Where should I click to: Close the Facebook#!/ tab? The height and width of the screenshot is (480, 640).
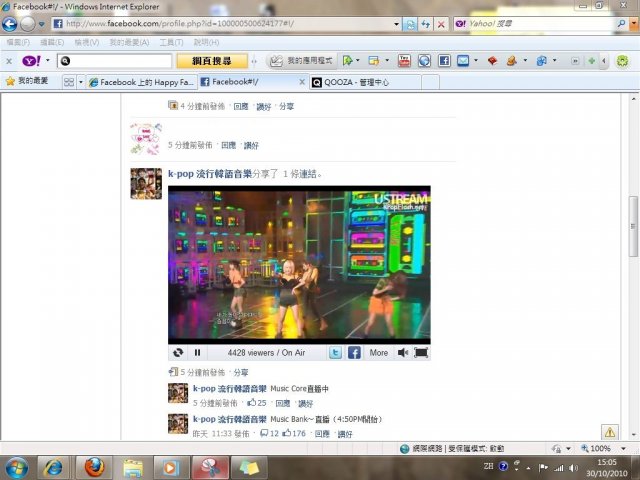click(302, 82)
